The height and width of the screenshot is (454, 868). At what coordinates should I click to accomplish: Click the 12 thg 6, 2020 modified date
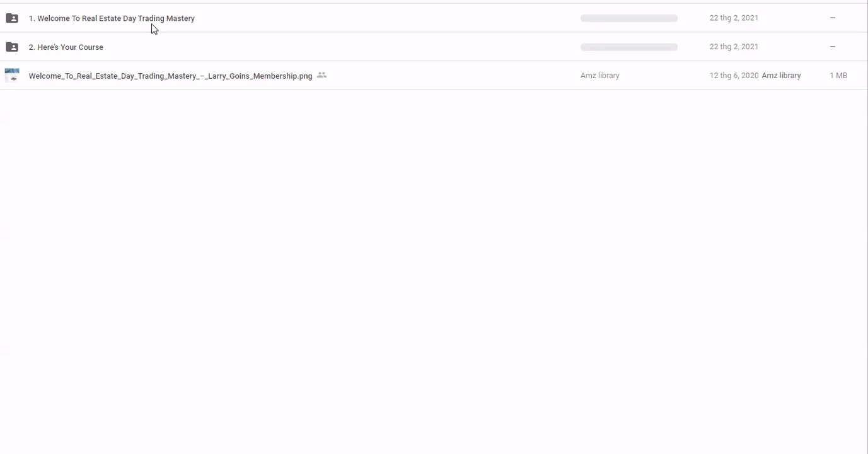(x=734, y=76)
